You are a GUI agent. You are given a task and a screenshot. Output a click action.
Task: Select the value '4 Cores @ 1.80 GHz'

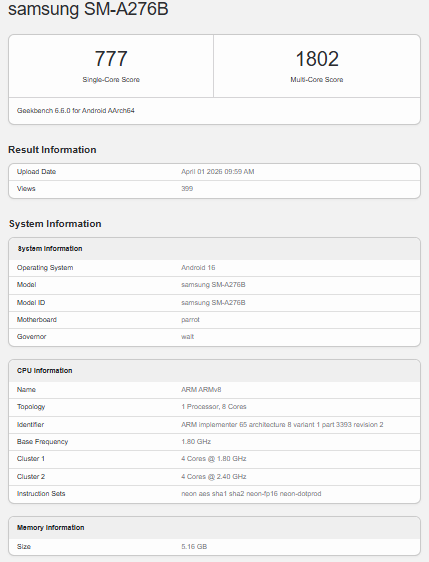pos(214,459)
